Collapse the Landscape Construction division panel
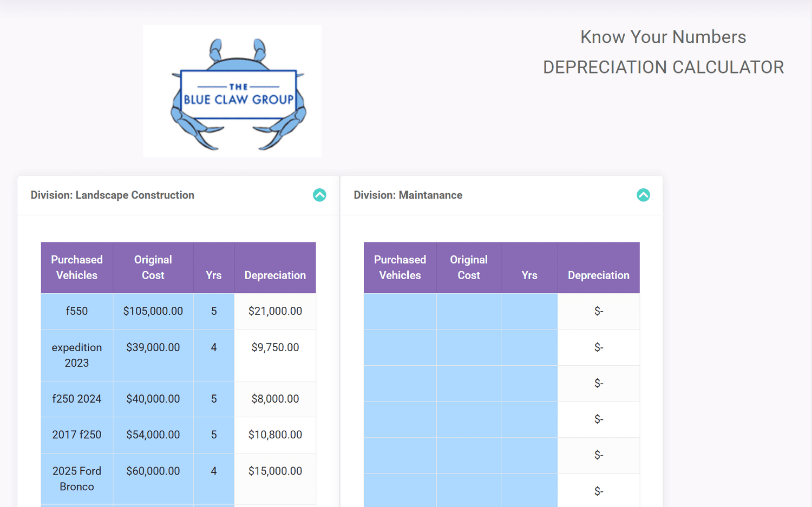Image resolution: width=812 pixels, height=507 pixels. point(319,195)
